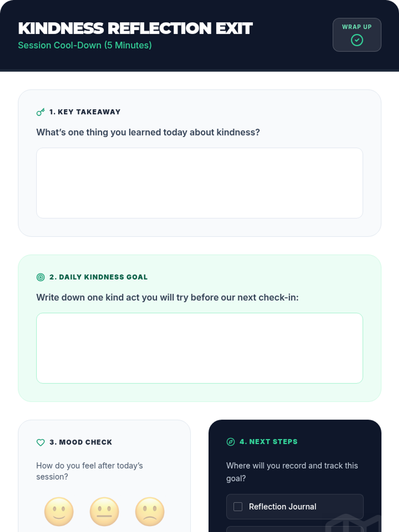Click the 3. Mood Check heading

tap(81, 442)
